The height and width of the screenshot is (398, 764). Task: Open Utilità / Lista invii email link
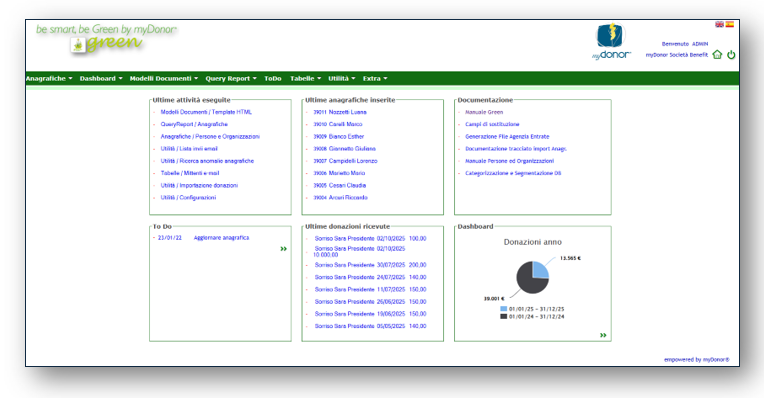(189, 149)
